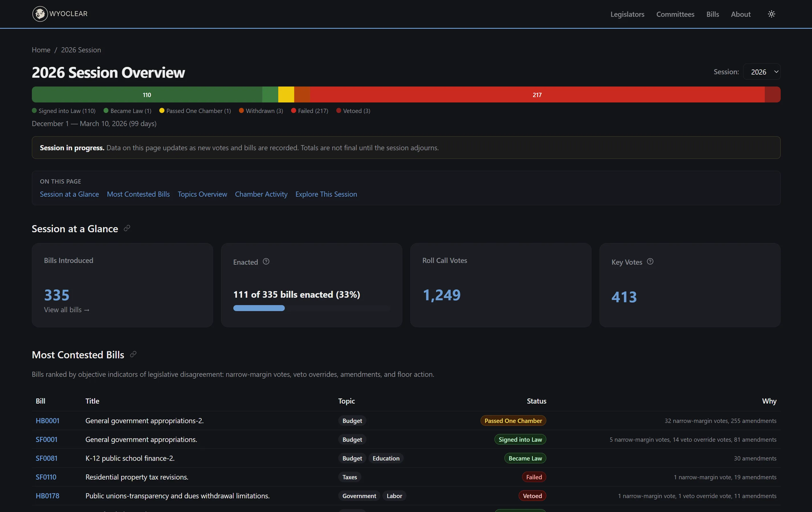Follow the View all bills link
The image size is (812, 512).
pos(66,310)
